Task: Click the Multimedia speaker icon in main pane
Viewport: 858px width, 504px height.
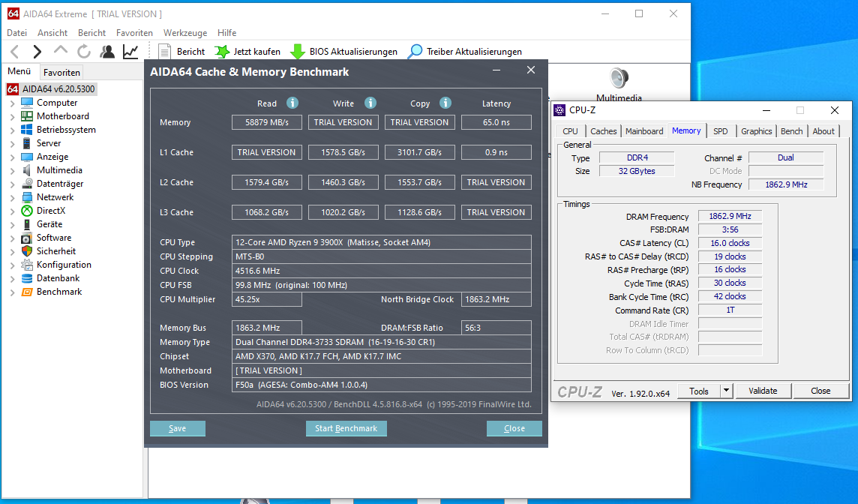Action: (x=619, y=78)
